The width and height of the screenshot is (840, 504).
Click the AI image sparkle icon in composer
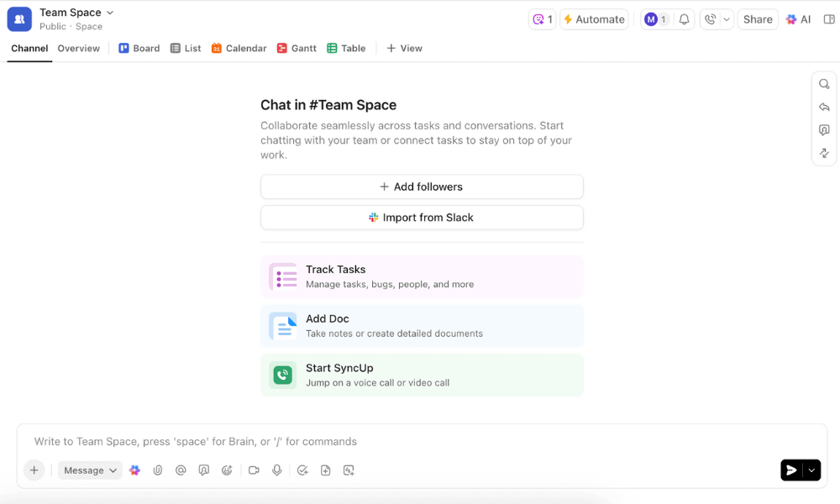pos(349,470)
